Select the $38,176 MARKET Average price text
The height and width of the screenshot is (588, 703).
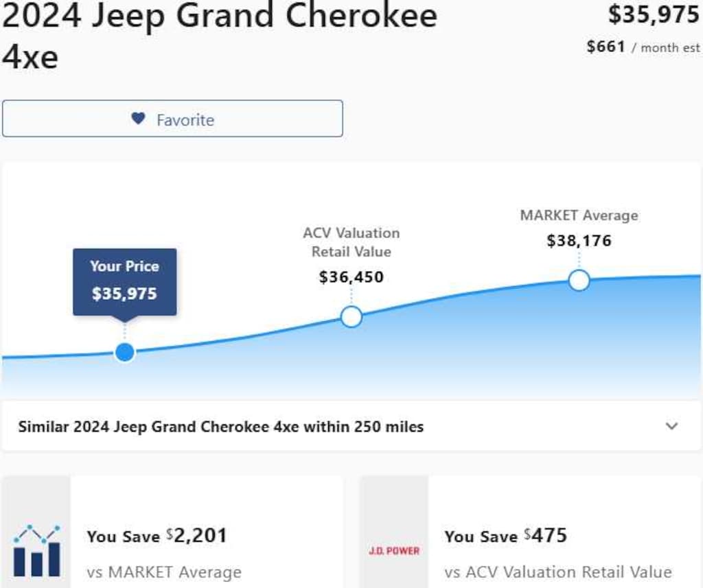tap(579, 240)
